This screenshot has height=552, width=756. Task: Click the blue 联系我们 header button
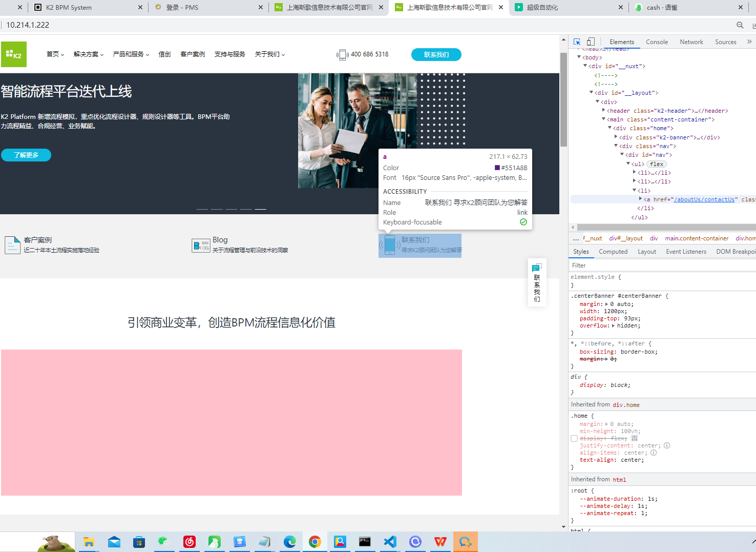point(436,55)
